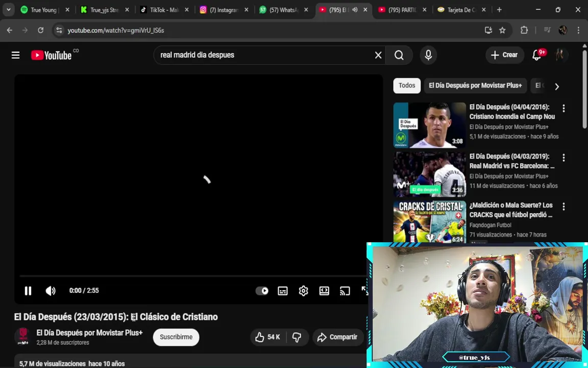Image resolution: width=588 pixels, height=368 pixels.
Task: Open Crear button to upload
Action: click(504, 55)
